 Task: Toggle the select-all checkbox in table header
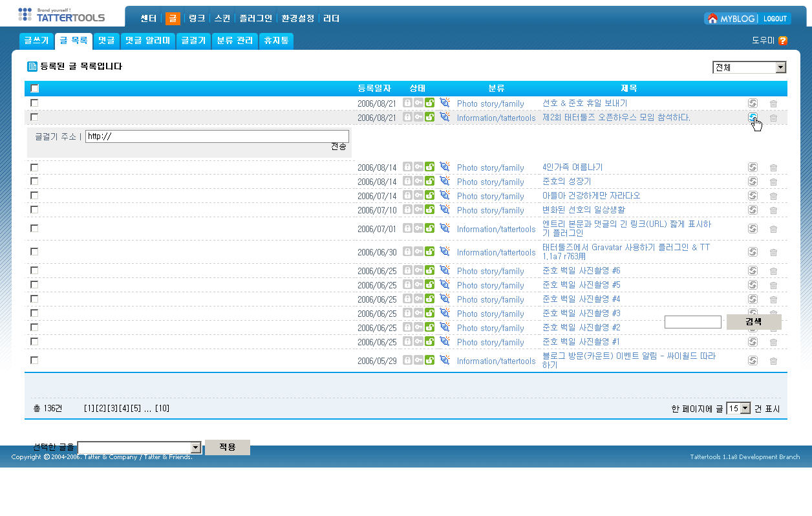[x=35, y=89]
